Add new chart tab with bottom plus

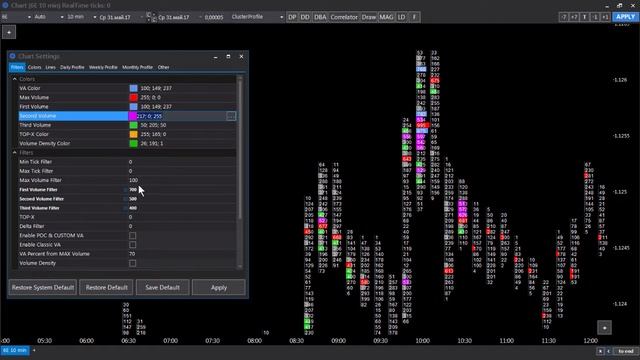pyautogui.click(x=34, y=350)
